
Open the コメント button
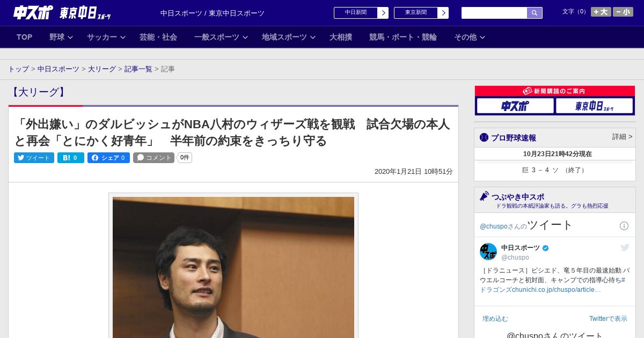coord(154,158)
